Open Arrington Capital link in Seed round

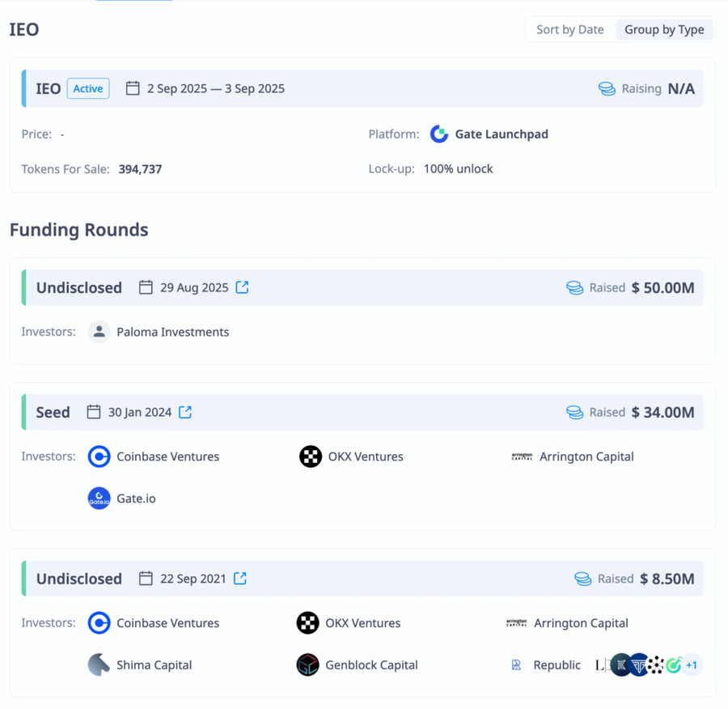[586, 456]
